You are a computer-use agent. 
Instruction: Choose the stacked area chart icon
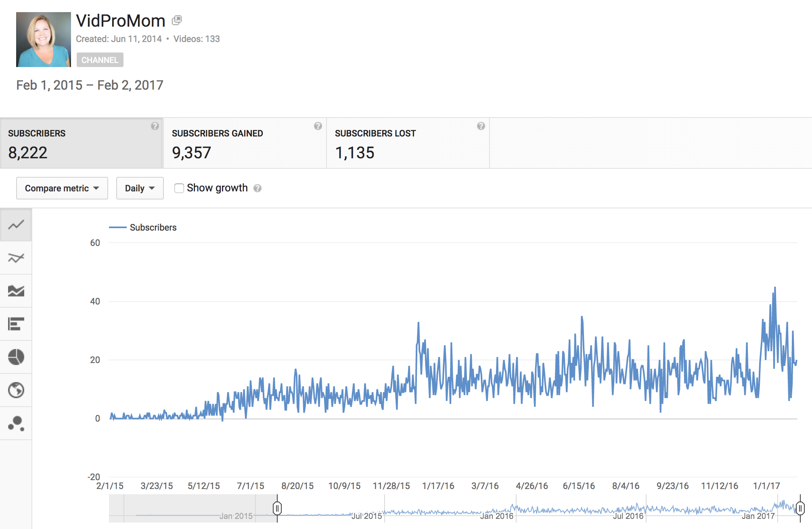(x=16, y=291)
